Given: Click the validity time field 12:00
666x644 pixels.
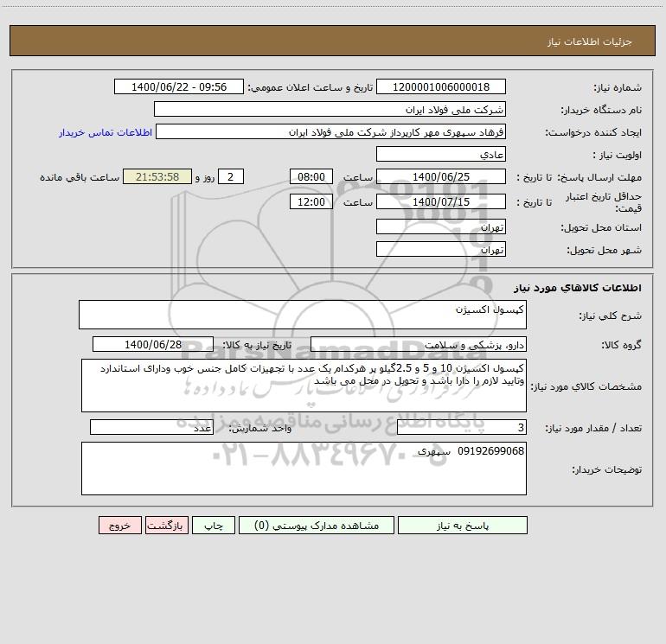Looking at the screenshot, I should [311, 201].
